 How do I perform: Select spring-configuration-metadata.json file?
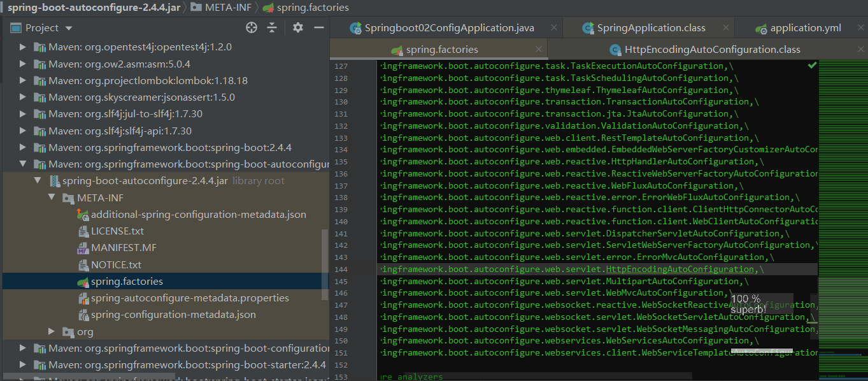[x=173, y=315]
